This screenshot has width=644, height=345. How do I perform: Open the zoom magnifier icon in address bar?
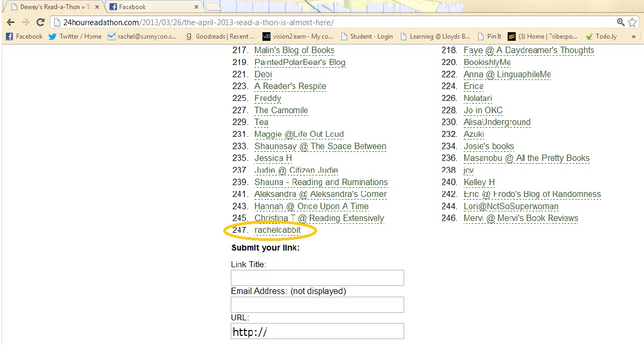point(621,22)
